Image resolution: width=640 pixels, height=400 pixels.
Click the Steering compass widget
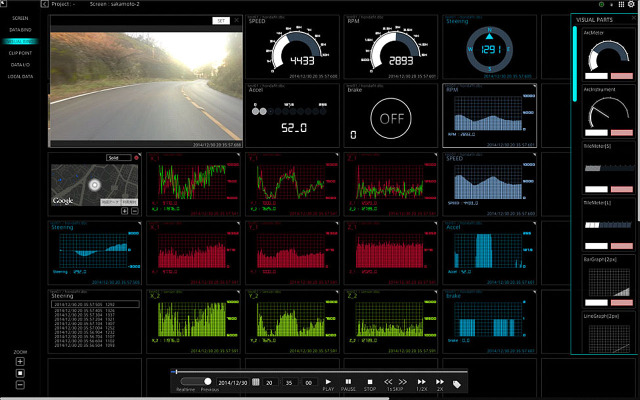click(489, 49)
